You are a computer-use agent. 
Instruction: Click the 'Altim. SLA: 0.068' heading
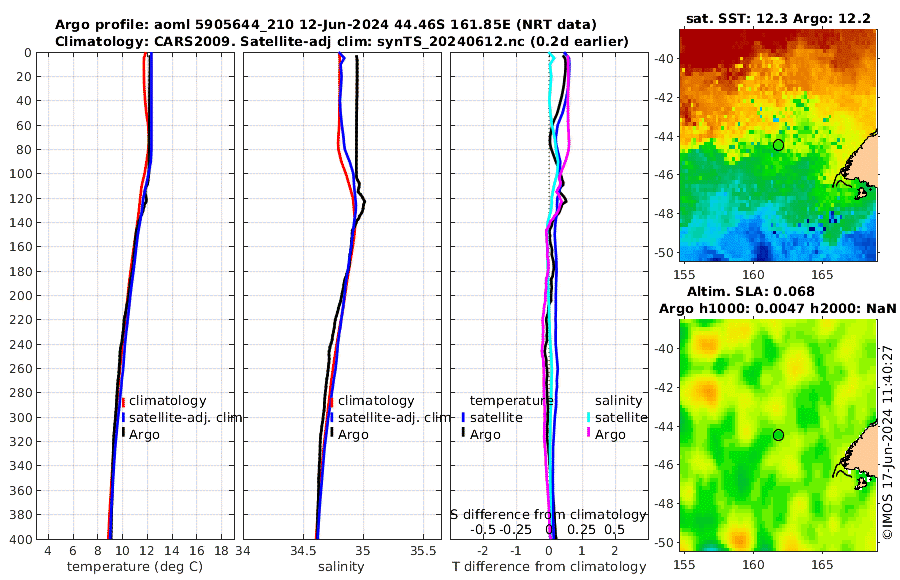click(751, 292)
